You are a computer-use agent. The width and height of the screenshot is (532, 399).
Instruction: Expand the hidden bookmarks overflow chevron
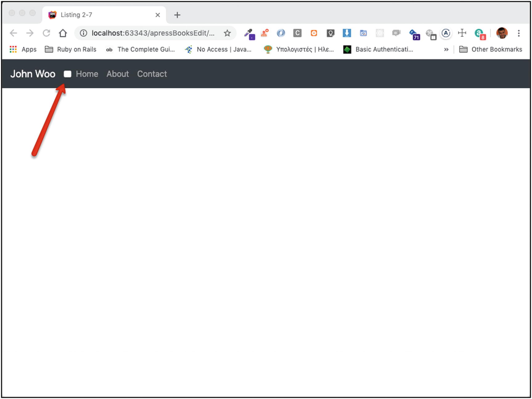coord(446,49)
